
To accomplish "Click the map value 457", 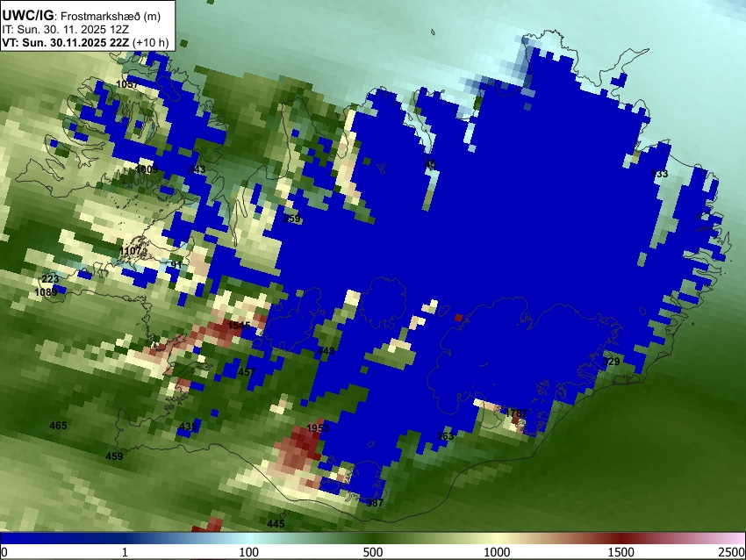I will click(247, 372).
